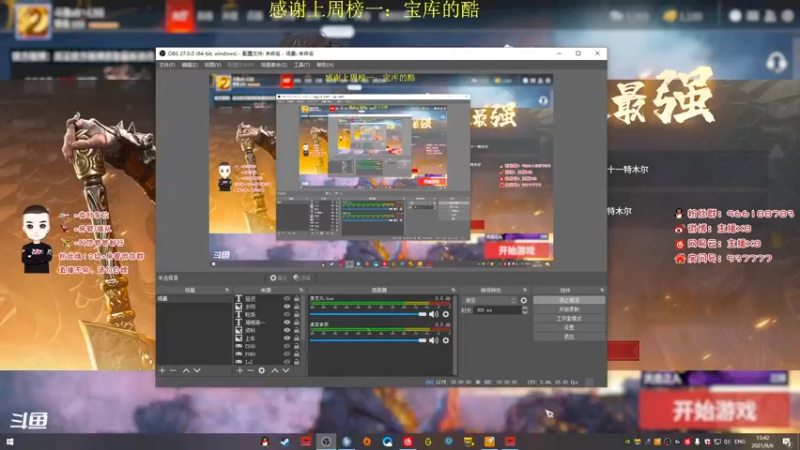Viewport: 800px width, 450px height.
Task: Decrease transition duration with down stepper
Action: (525, 312)
